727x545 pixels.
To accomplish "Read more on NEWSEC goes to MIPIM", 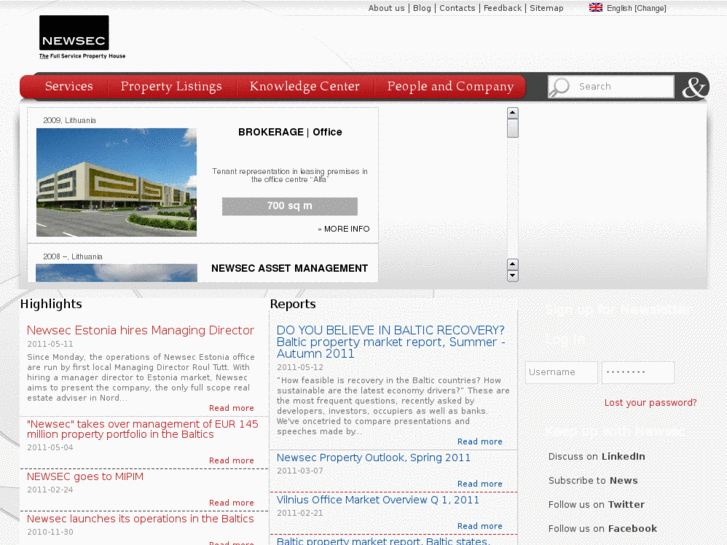I will tap(231, 503).
